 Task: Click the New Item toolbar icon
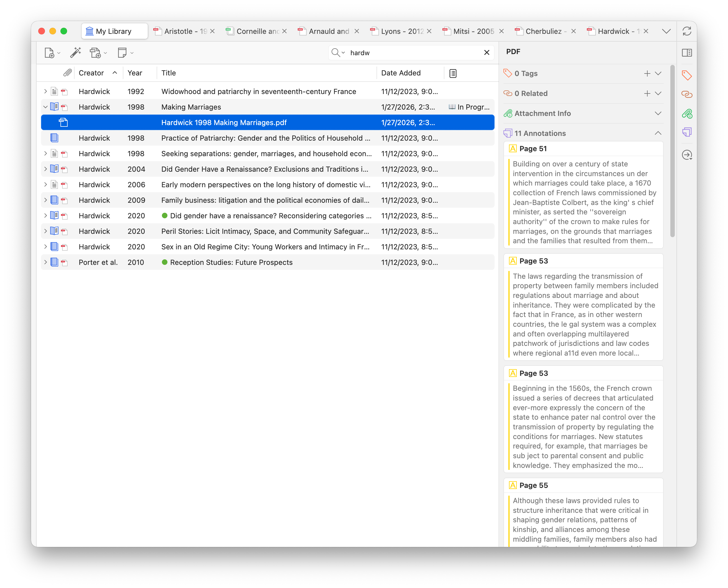point(49,53)
